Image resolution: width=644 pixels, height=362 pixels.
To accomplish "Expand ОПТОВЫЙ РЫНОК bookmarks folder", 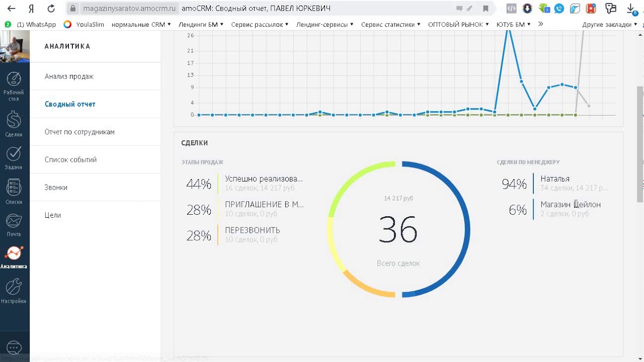I will point(458,24).
